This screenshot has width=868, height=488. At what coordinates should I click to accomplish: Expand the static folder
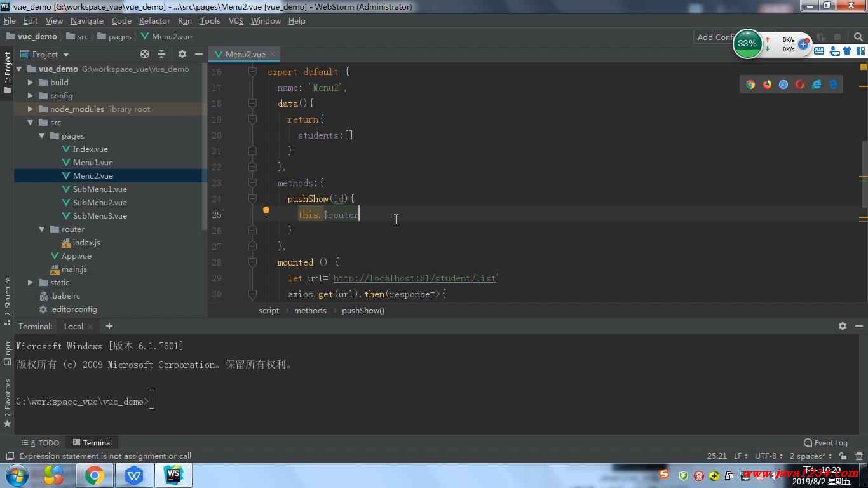(30, 283)
